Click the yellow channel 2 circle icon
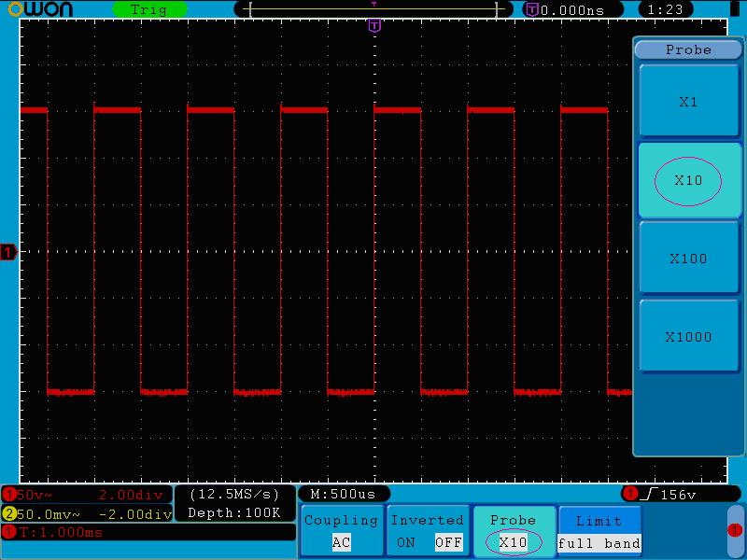 click(x=9, y=514)
